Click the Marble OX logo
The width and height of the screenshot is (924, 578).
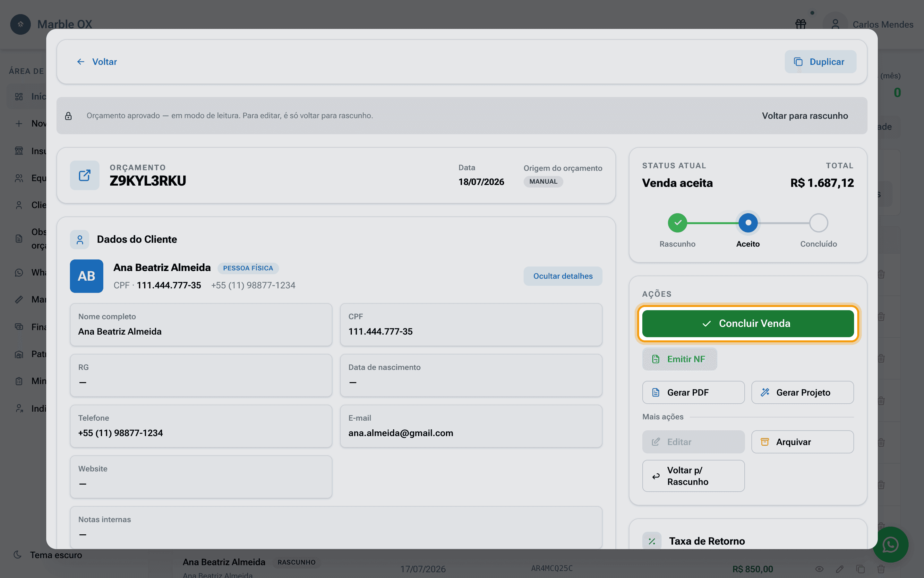click(x=21, y=24)
